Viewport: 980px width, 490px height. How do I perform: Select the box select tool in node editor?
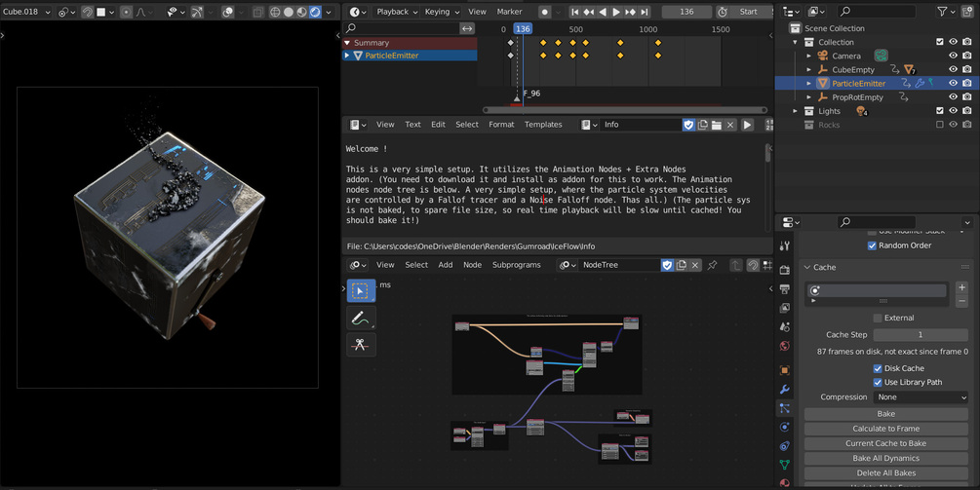pyautogui.click(x=361, y=291)
